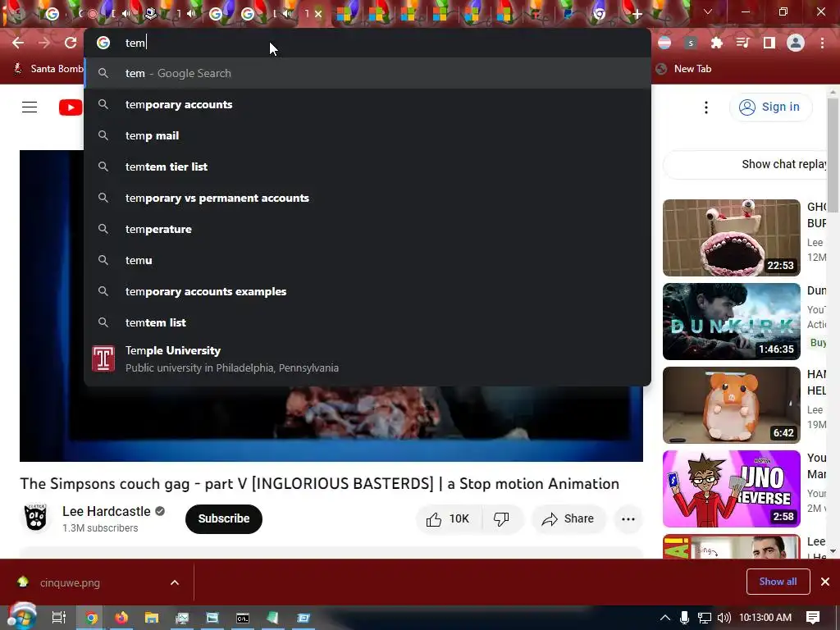Open the downloaded cinquwe.png file
Screen dimensions: 840x630
(x=70, y=582)
